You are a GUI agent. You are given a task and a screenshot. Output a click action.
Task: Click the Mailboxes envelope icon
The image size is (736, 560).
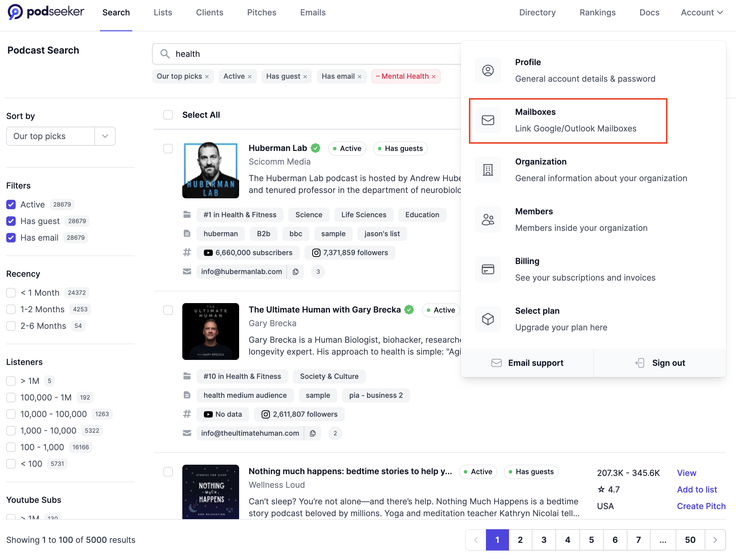click(488, 120)
